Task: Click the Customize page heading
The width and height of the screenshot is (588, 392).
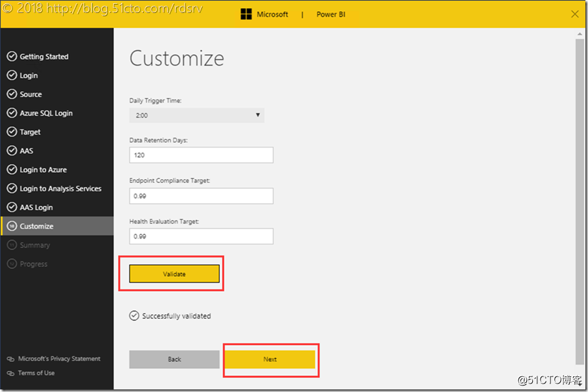Action: (177, 59)
